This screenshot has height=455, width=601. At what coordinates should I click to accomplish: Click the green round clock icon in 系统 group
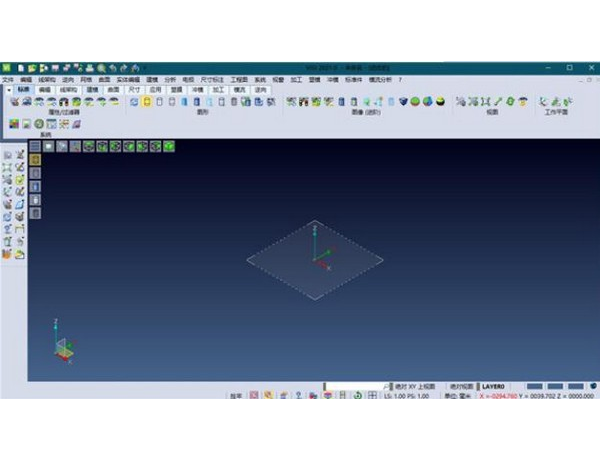tap(39, 124)
